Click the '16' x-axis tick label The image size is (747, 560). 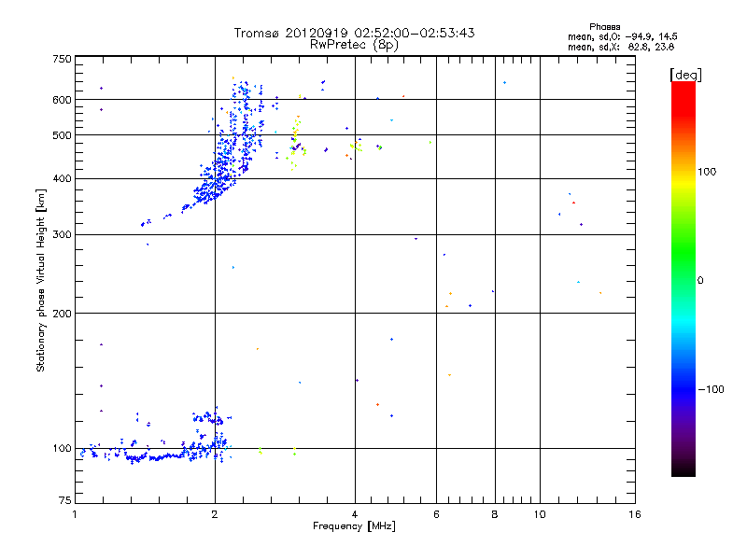click(x=635, y=514)
